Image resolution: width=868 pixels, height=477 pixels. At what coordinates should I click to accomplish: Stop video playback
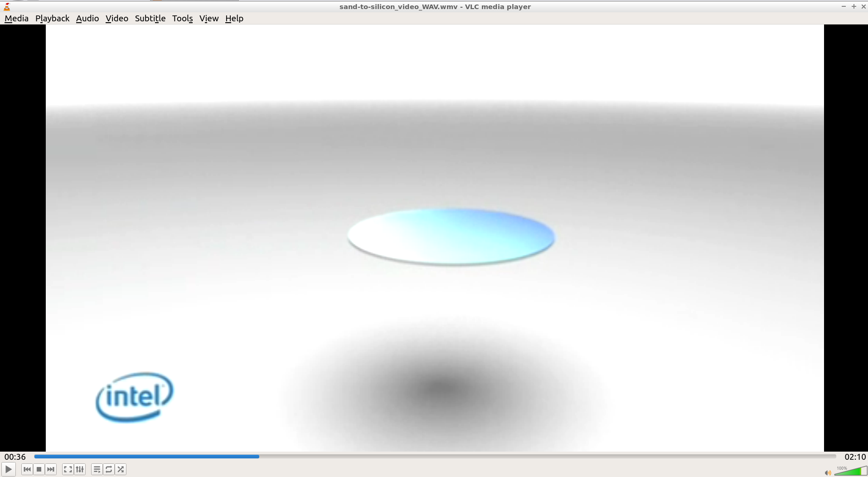[x=39, y=469]
